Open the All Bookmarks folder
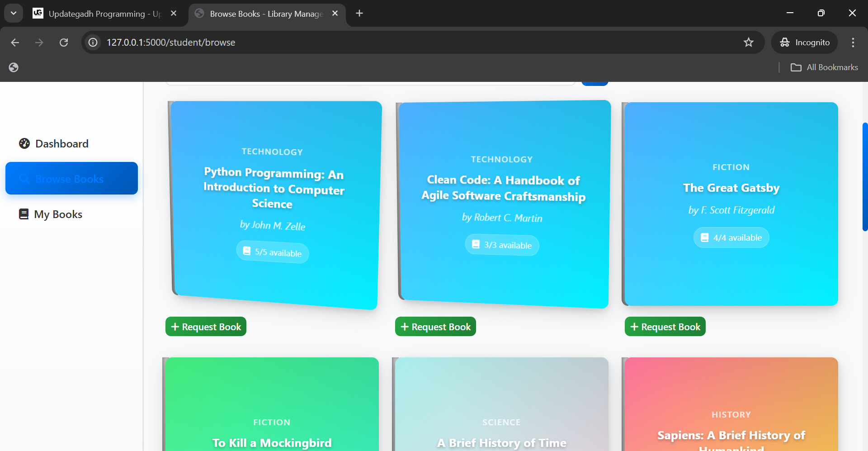The image size is (868, 451). coord(824,67)
